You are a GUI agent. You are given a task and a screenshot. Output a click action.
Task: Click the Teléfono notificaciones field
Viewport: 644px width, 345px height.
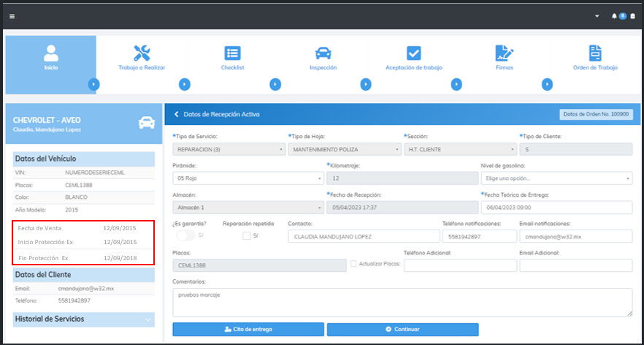coord(480,236)
